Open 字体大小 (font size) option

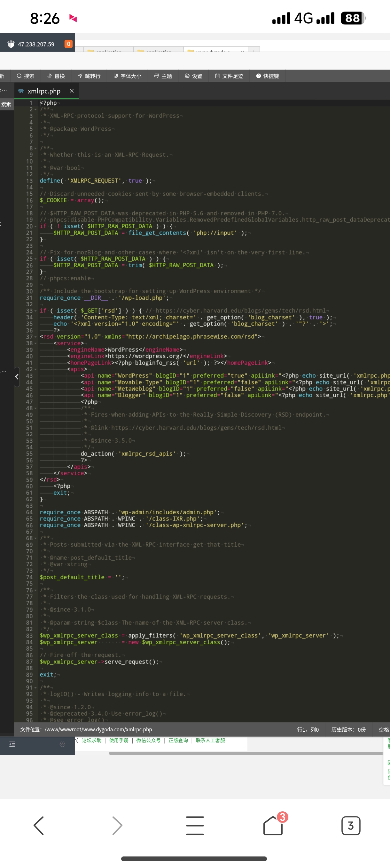(x=128, y=76)
